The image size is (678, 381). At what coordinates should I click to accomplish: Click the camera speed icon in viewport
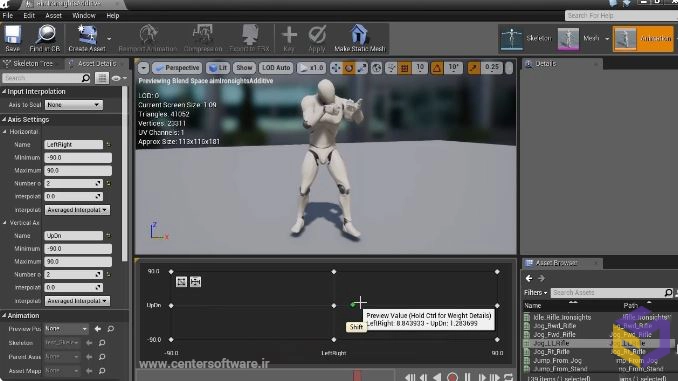(x=508, y=68)
